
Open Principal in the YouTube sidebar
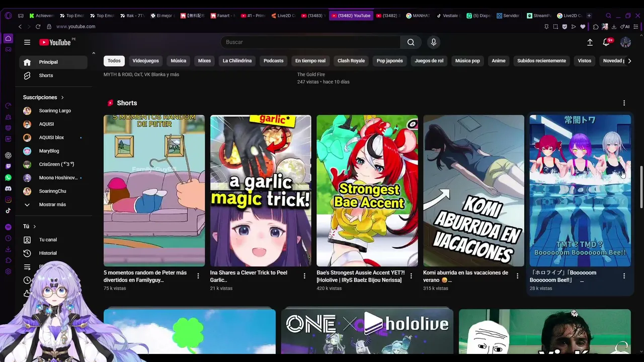point(53,62)
